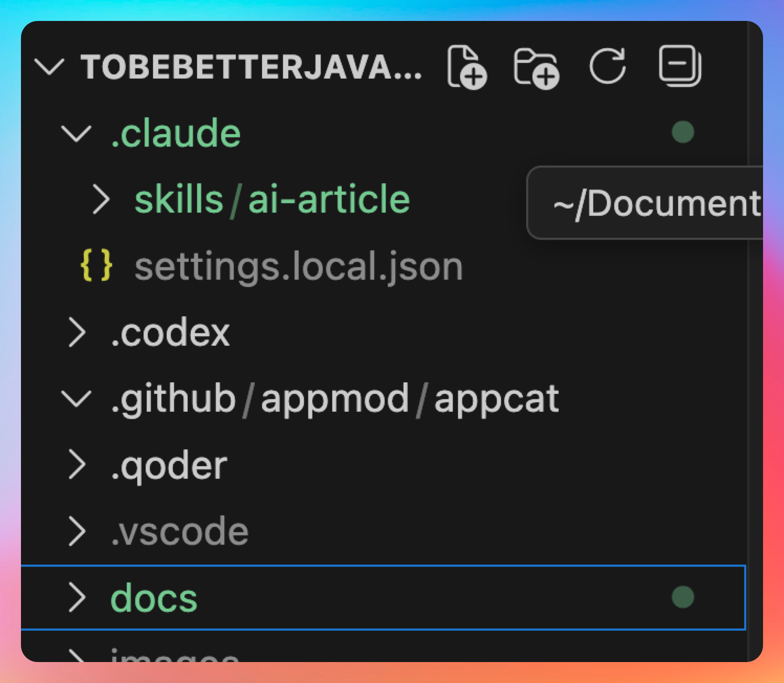Collapse all folders in Explorer
This screenshot has height=683, width=784.
pyautogui.click(x=680, y=66)
